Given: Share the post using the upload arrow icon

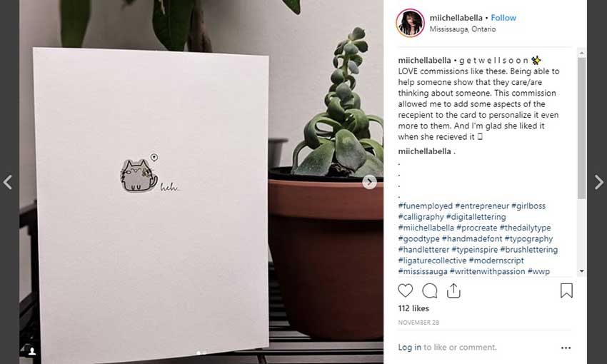Looking at the screenshot, I should pyautogui.click(x=453, y=290).
